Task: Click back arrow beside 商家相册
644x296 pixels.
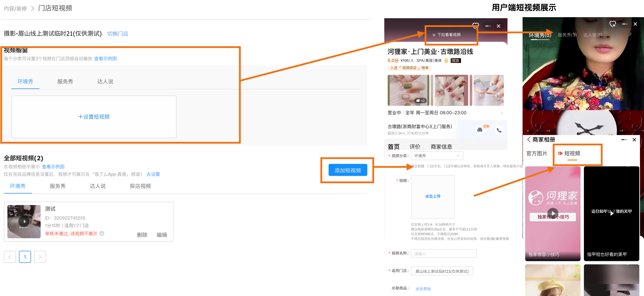Action: pos(529,140)
